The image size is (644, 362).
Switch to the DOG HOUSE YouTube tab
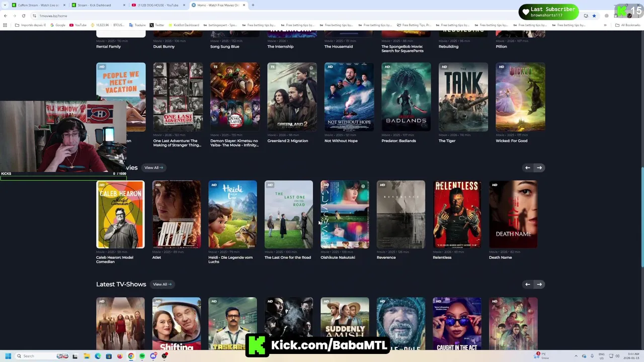coord(157,5)
